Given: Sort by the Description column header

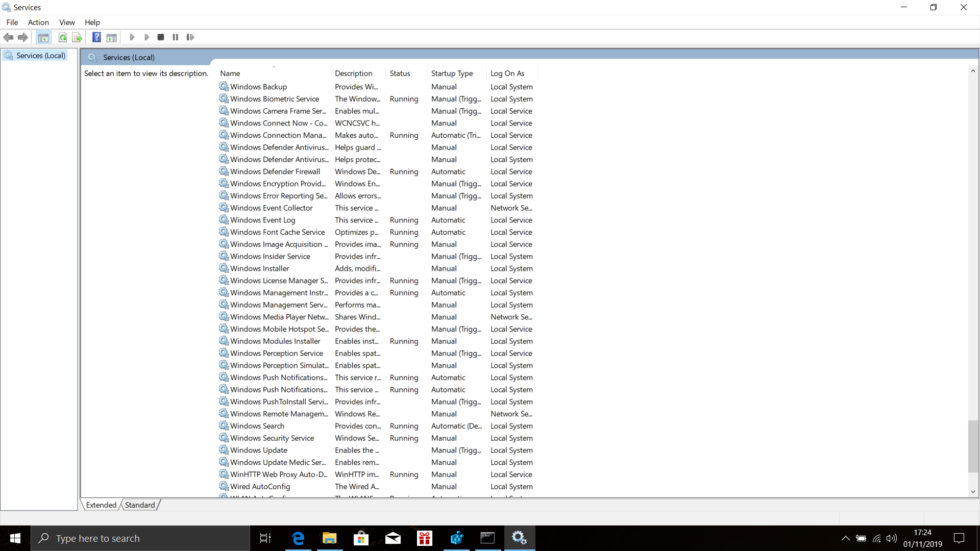Looking at the screenshot, I should click(x=359, y=73).
